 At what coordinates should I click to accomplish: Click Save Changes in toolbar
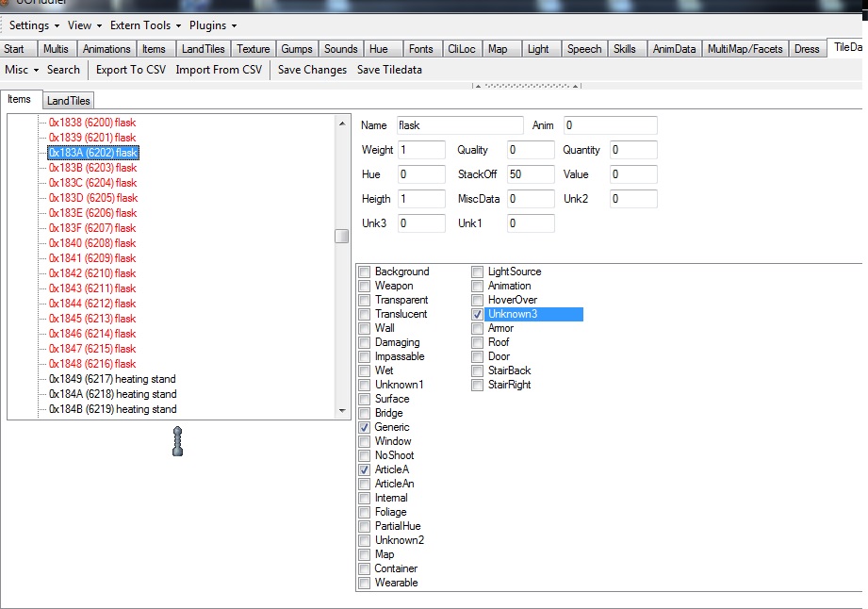coord(312,70)
